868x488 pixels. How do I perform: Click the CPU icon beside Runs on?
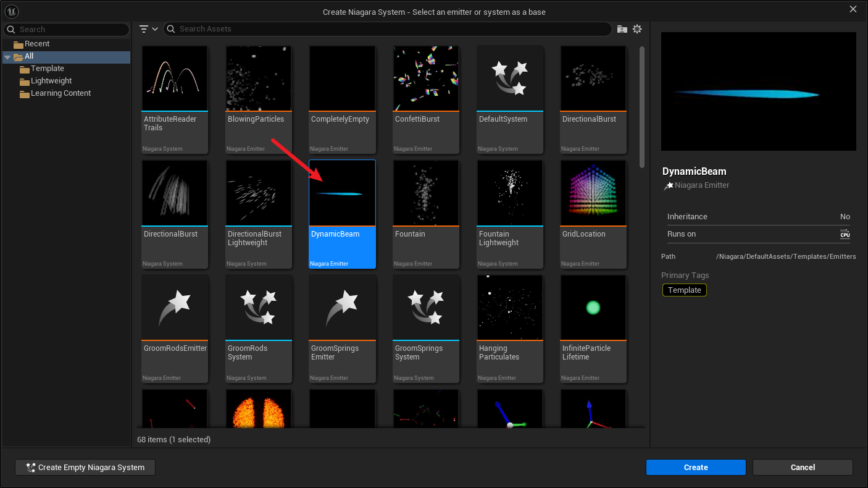(845, 234)
